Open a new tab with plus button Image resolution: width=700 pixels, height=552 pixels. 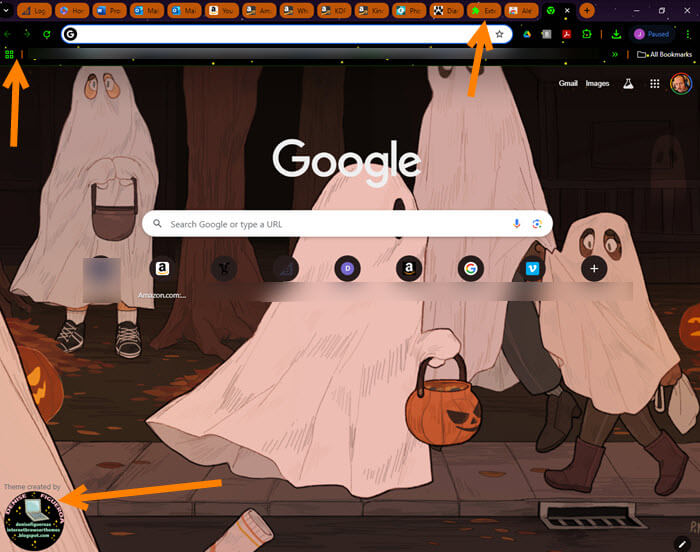(x=587, y=10)
